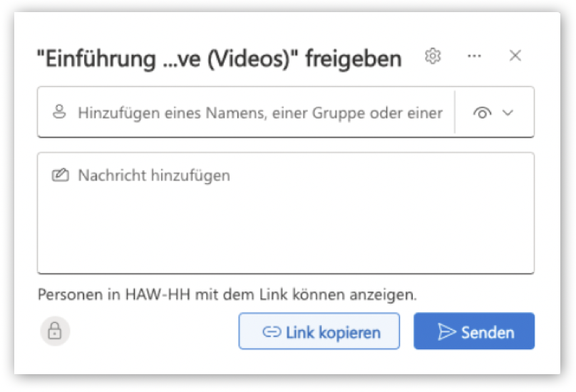This screenshot has width=576, height=392.
Task: Click "können anzeigen" in the permission text
Action: pyautogui.click(x=366, y=294)
